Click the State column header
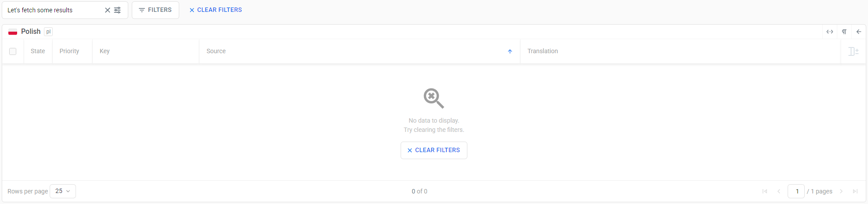The height and width of the screenshot is (204, 868). [38, 51]
